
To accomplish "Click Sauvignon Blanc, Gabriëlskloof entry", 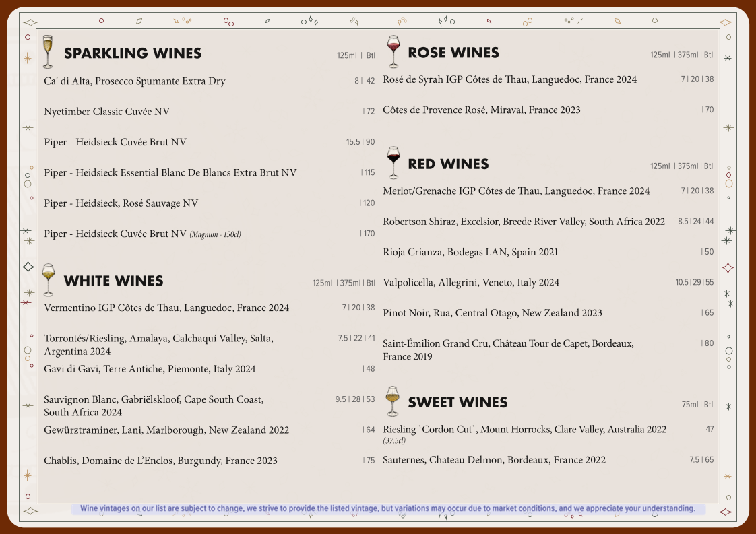I will (154, 406).
